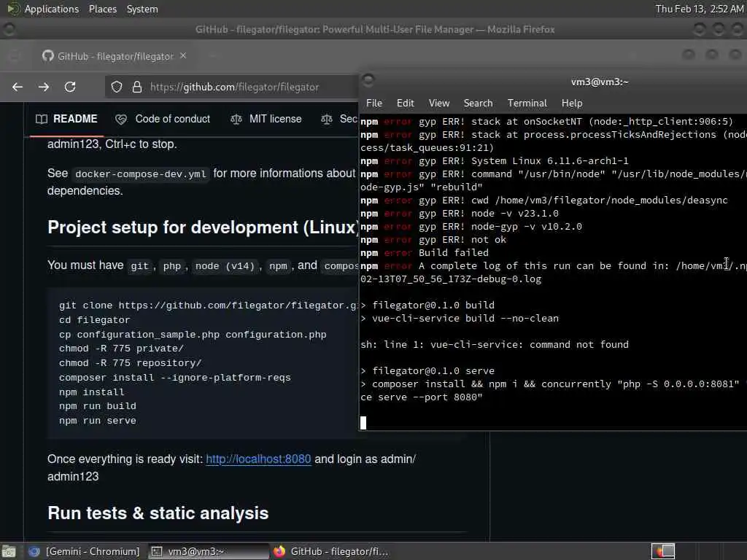Click 'cd filegator' code line
This screenshot has width=747, height=560.
94,320
